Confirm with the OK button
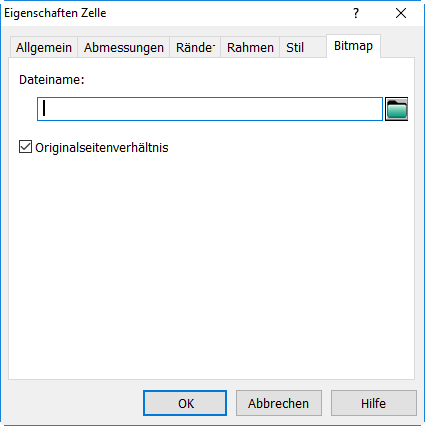The width and height of the screenshot is (425, 426). click(x=185, y=403)
